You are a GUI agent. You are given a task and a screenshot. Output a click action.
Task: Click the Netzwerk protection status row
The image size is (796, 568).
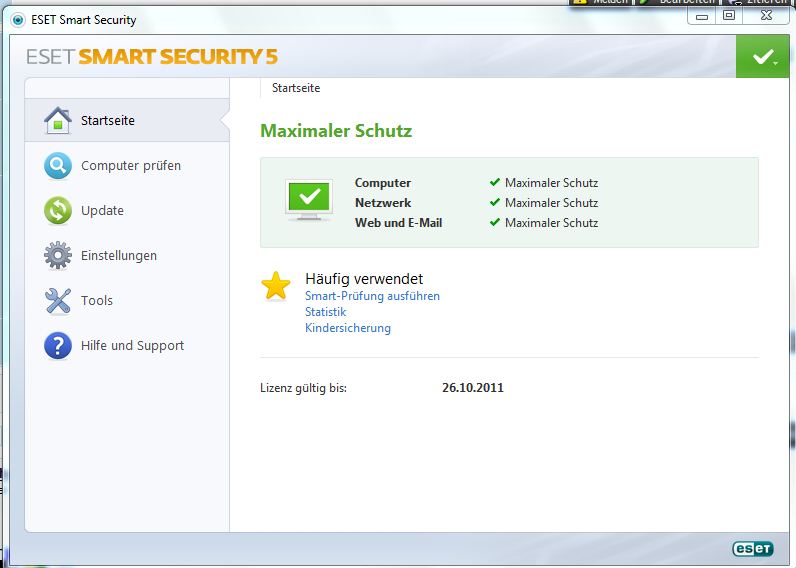[x=476, y=203]
